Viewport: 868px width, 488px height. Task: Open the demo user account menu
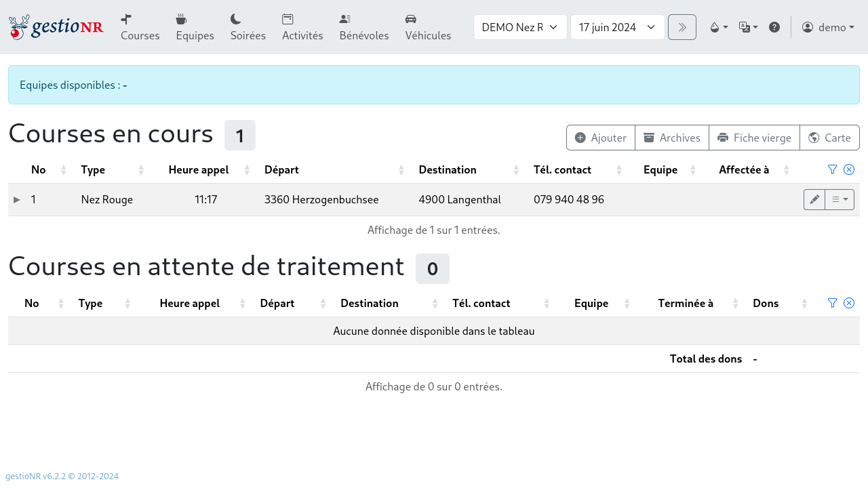point(828,26)
